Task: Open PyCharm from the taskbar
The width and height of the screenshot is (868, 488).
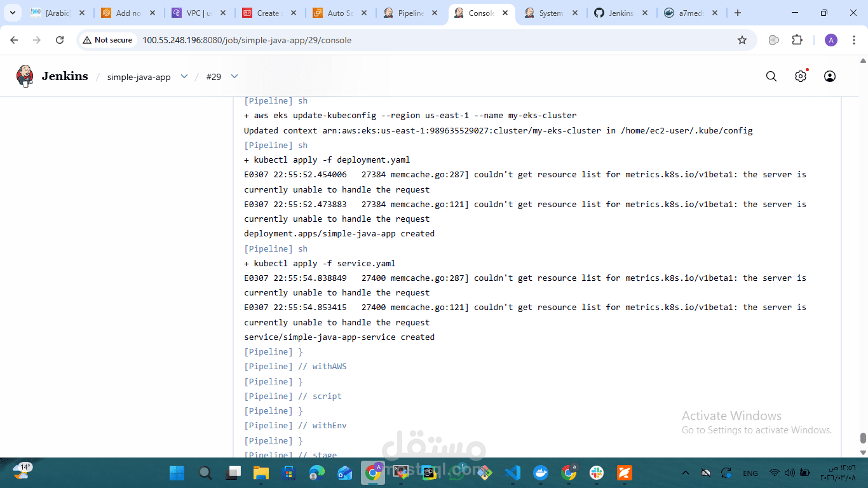Action: 429,473
